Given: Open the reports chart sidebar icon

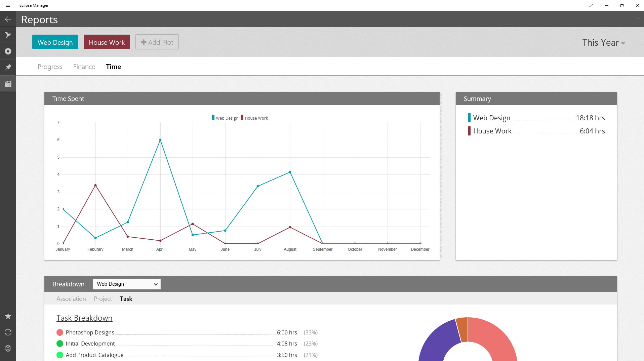Looking at the screenshot, I should pos(8,84).
